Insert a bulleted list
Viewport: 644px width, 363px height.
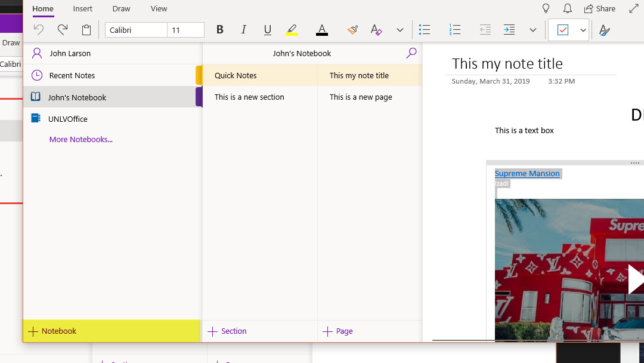(x=425, y=30)
